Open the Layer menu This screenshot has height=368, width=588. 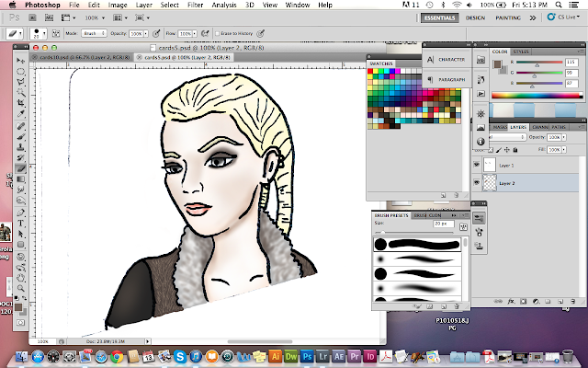[143, 5]
